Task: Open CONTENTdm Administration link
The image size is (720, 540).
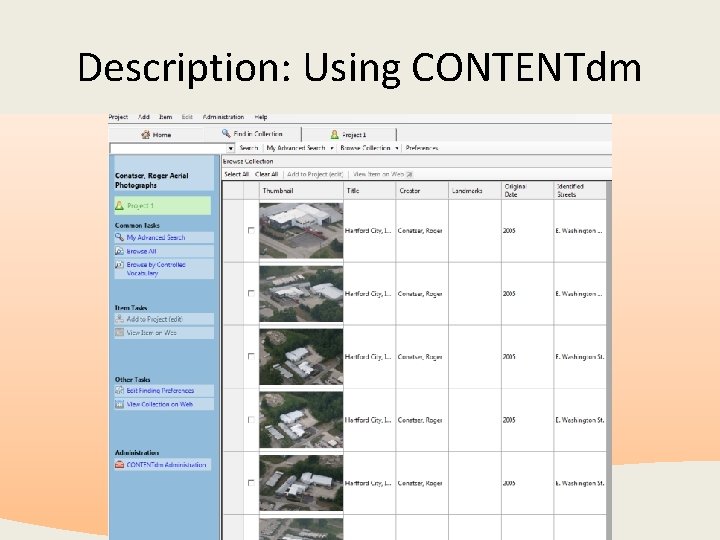Action: (166, 465)
